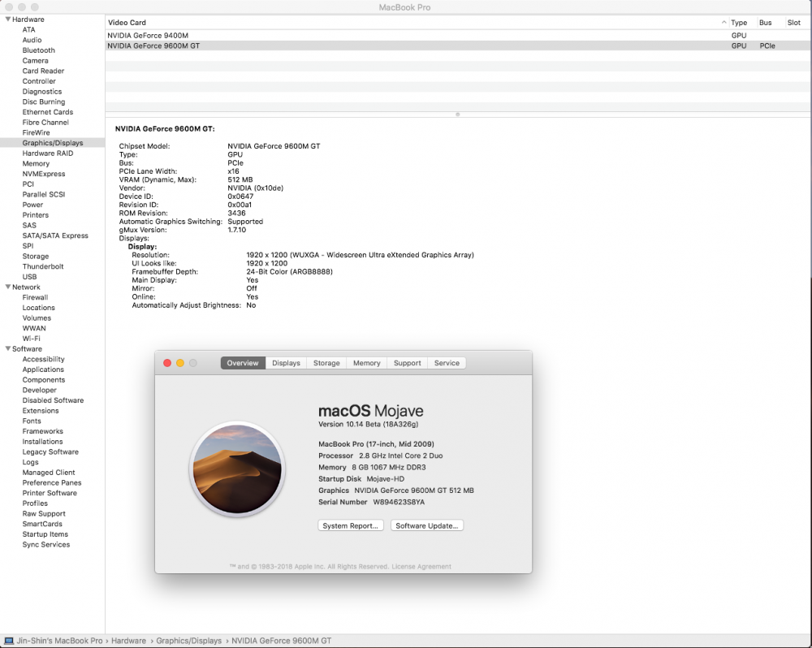Click the pane splitter handle dot
Image resolution: width=812 pixels, height=648 pixels.
(x=458, y=114)
